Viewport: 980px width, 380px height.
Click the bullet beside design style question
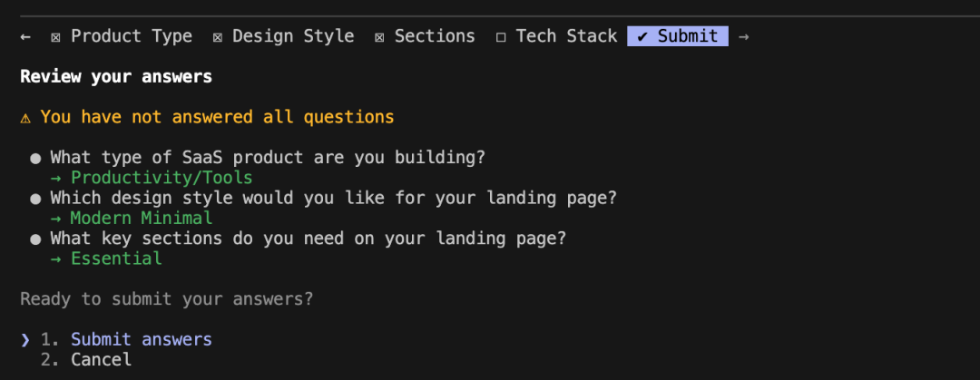[35, 198]
